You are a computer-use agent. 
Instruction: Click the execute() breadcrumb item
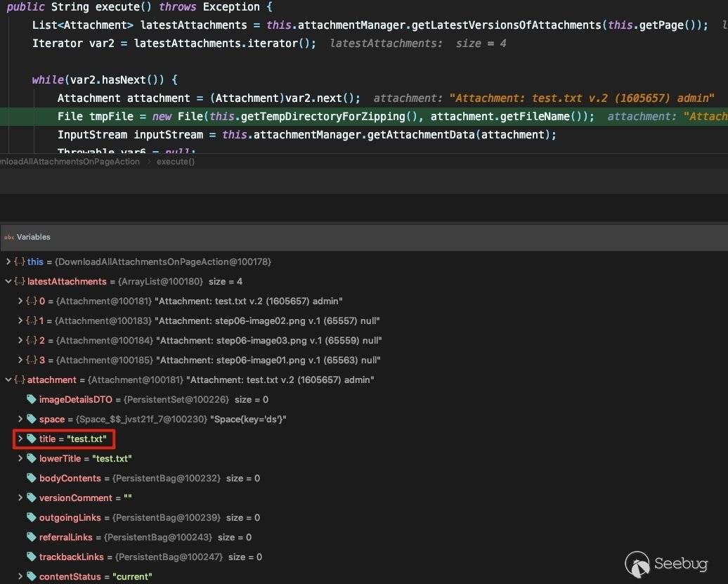[175, 162]
